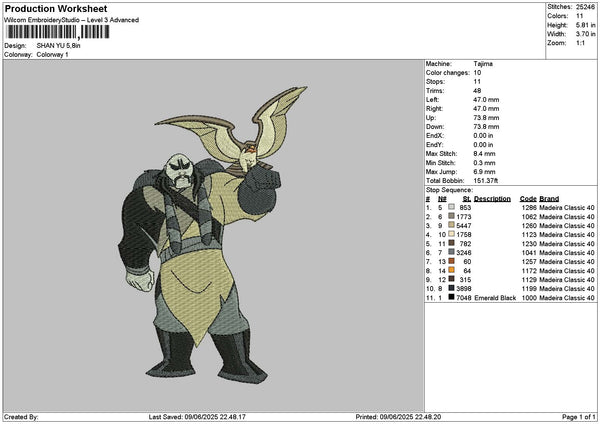Click the tan swatch with 5447 stitches
The width and height of the screenshot is (600, 424).
452,225
